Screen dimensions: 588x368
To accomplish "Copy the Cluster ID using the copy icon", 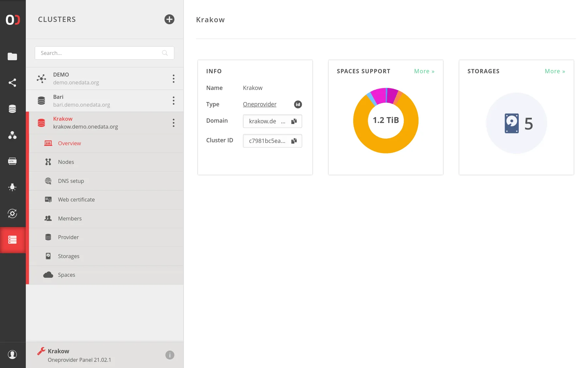I will [294, 141].
